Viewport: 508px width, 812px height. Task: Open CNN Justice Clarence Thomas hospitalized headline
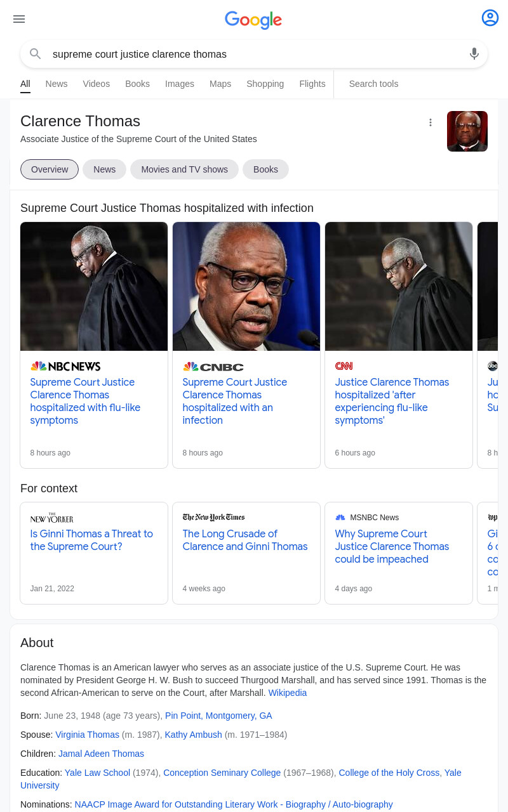[x=392, y=401]
